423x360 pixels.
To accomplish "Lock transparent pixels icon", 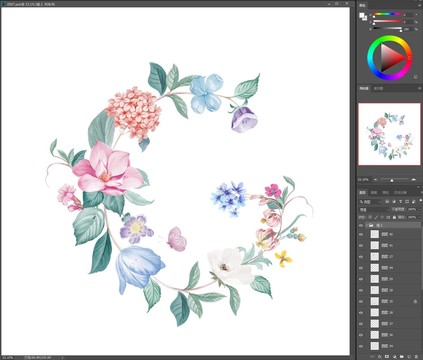I will 370,217.
